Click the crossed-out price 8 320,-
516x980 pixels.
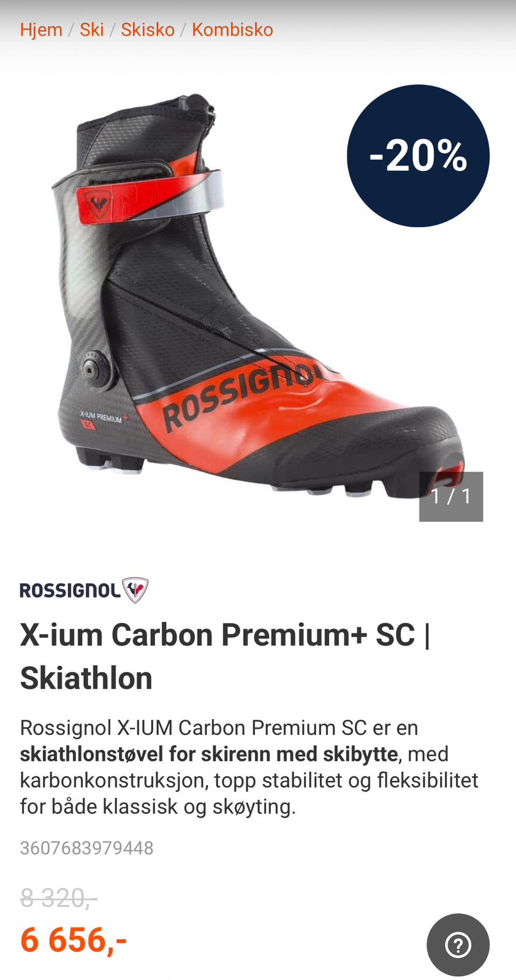[58, 898]
